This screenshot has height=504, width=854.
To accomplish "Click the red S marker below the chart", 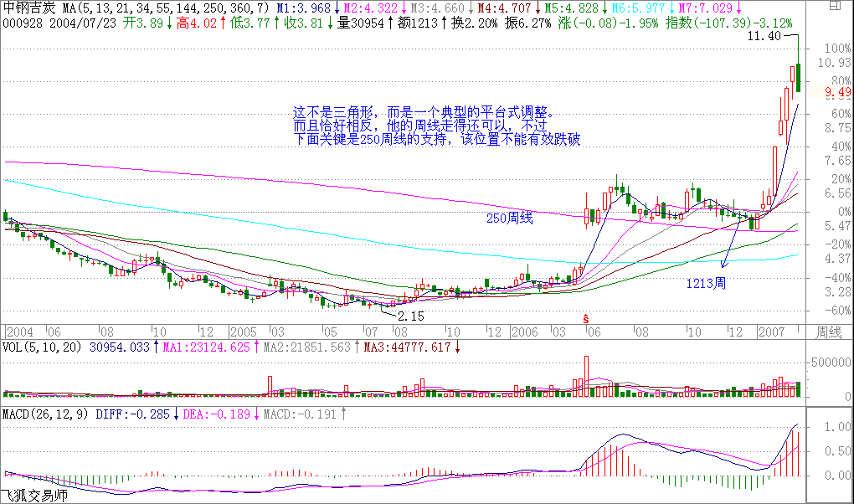I will coord(585,319).
